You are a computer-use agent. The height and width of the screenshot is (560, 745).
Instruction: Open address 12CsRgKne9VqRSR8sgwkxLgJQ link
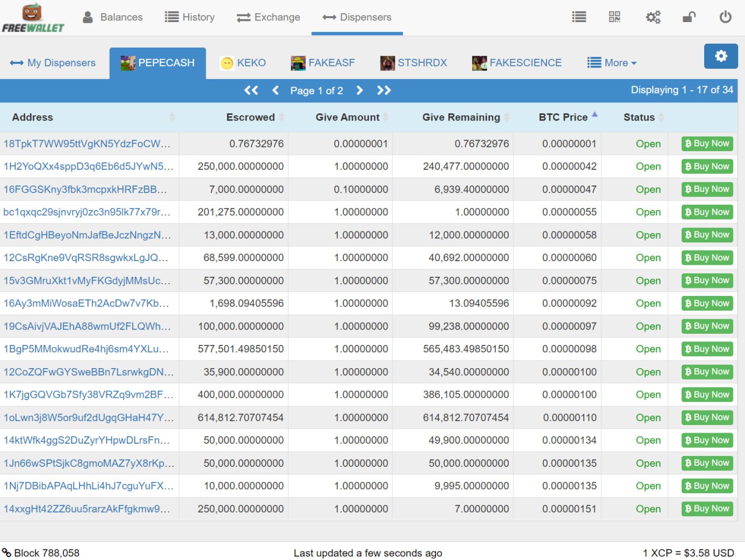[86, 258]
